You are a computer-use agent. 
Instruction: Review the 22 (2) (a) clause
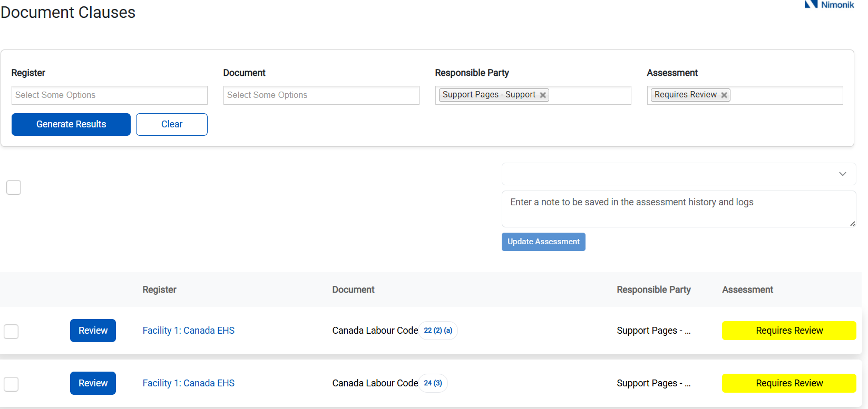pos(93,331)
